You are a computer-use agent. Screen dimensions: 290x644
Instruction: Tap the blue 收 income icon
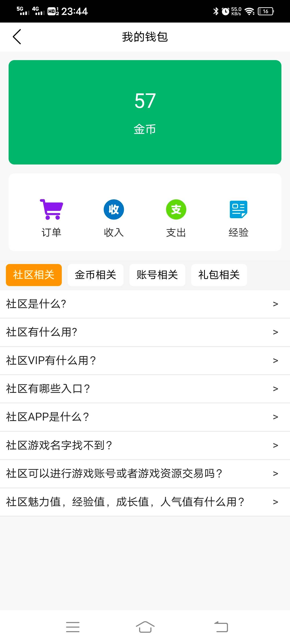point(114,209)
